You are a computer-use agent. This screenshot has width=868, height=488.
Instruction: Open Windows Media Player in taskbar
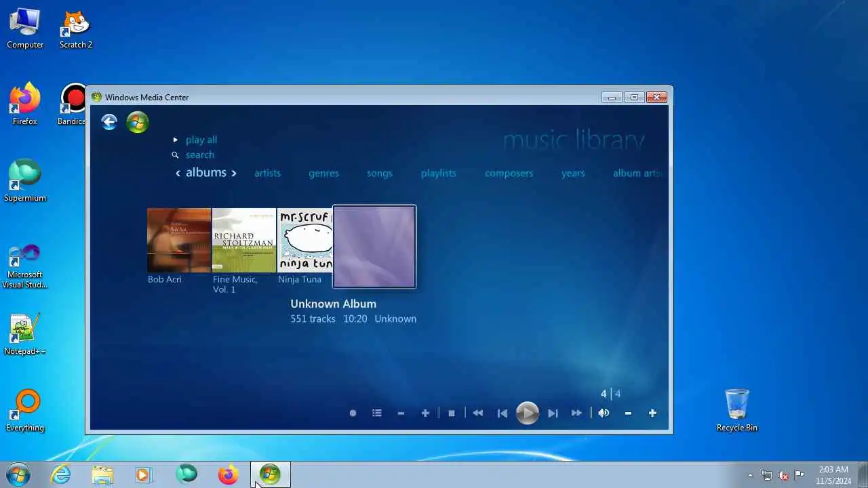coord(143,474)
